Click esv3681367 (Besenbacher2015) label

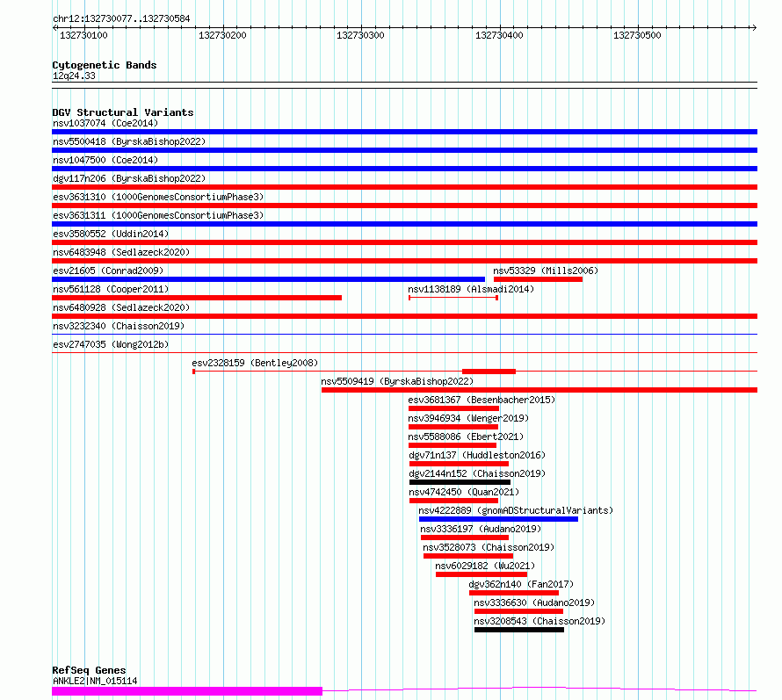(482, 400)
